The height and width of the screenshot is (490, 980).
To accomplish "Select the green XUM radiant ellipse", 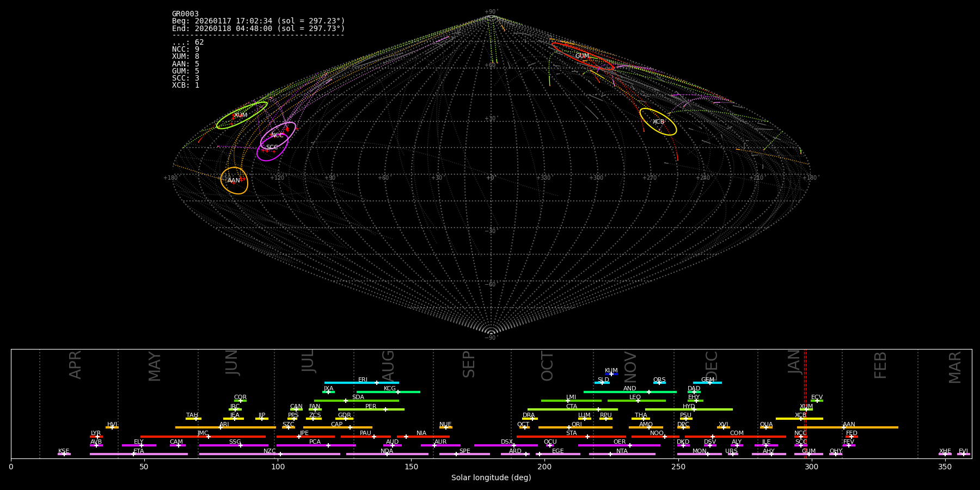I will [241, 115].
